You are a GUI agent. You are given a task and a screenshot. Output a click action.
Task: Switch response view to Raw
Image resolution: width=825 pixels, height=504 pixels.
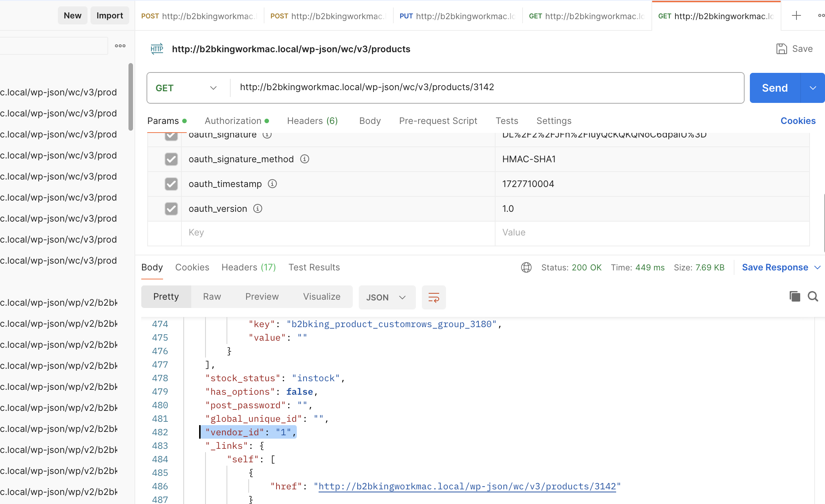coord(212,297)
